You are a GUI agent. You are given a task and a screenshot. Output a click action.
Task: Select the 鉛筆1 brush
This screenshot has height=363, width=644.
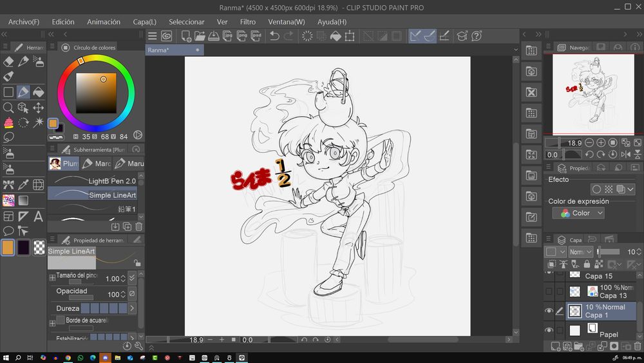(x=92, y=209)
